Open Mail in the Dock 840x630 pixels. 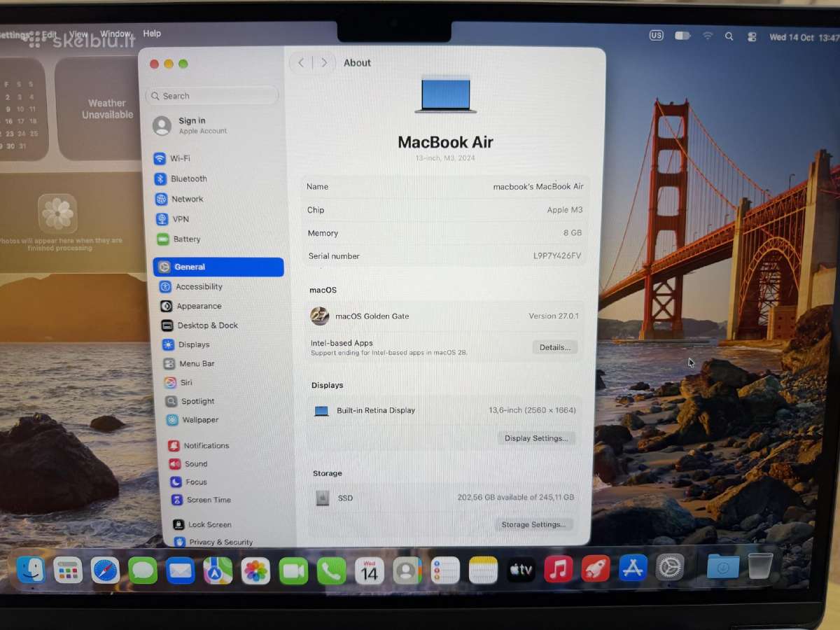coord(181,571)
